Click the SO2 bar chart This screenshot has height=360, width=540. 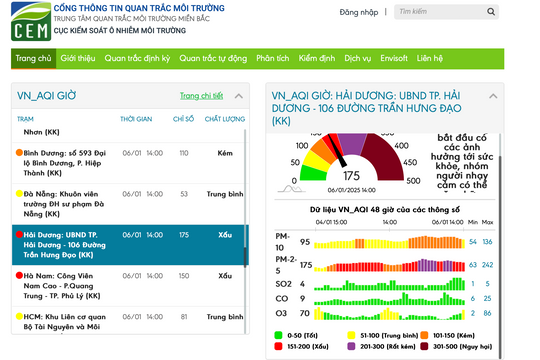point(389,284)
